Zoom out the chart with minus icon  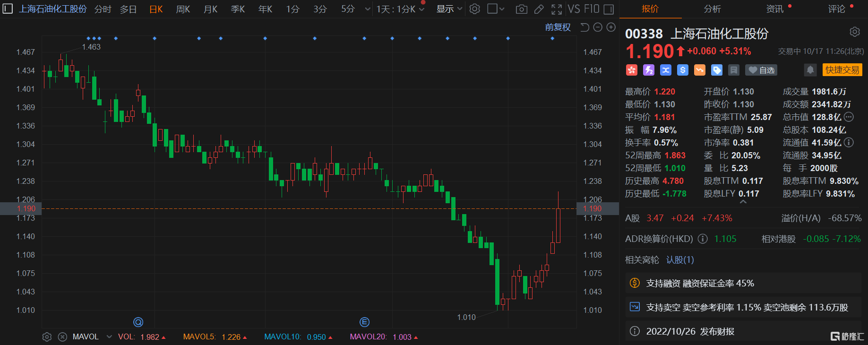(598, 27)
